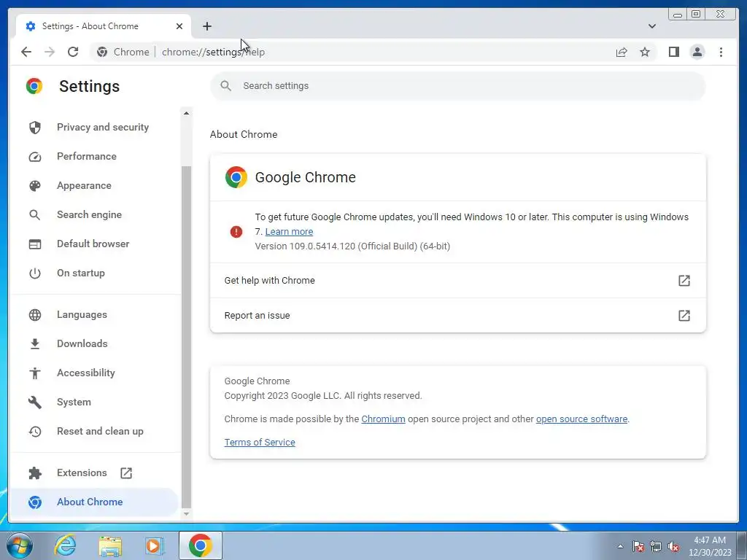Click the Extensions external link icon
The width and height of the screenshot is (747, 560).
pos(125,472)
